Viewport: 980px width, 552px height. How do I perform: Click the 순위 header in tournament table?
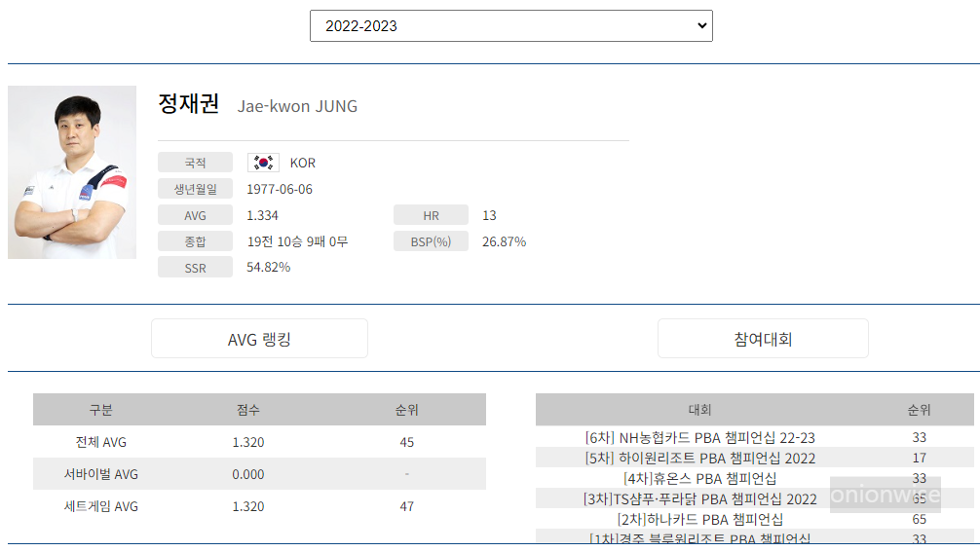pos(919,410)
